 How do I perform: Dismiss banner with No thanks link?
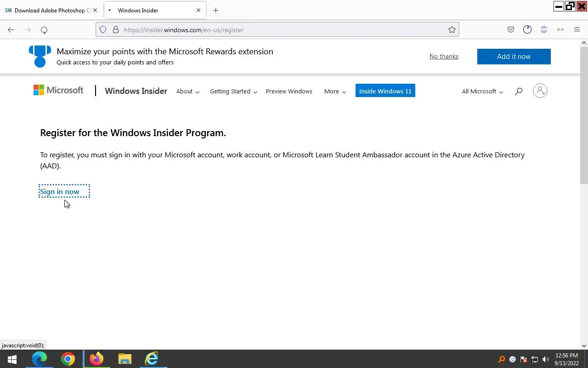(444, 56)
